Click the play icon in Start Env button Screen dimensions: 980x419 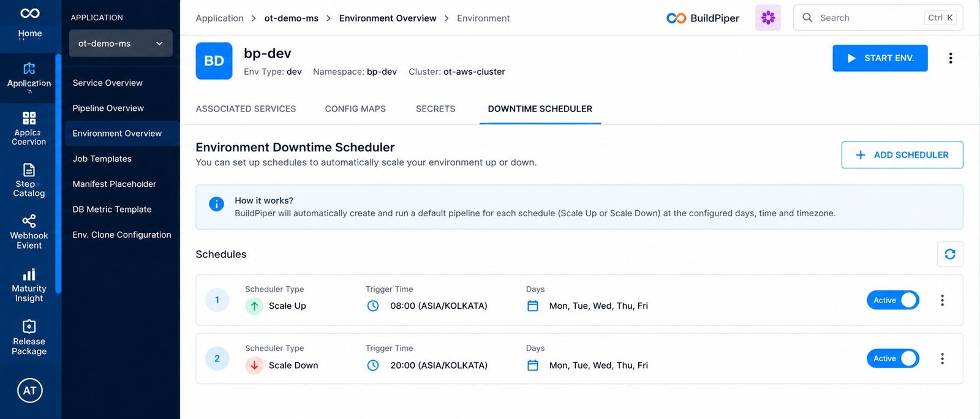click(851, 58)
